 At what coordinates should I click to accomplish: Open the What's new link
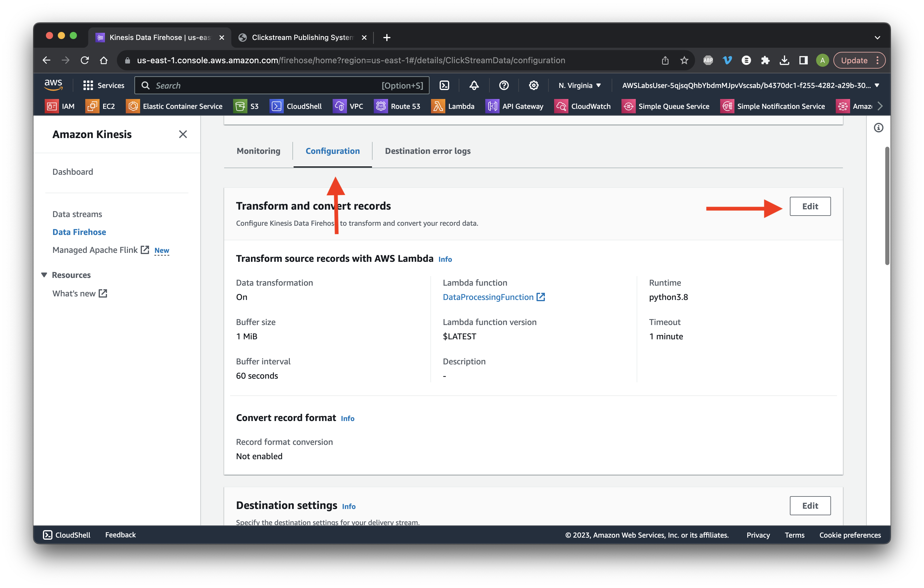pos(80,293)
